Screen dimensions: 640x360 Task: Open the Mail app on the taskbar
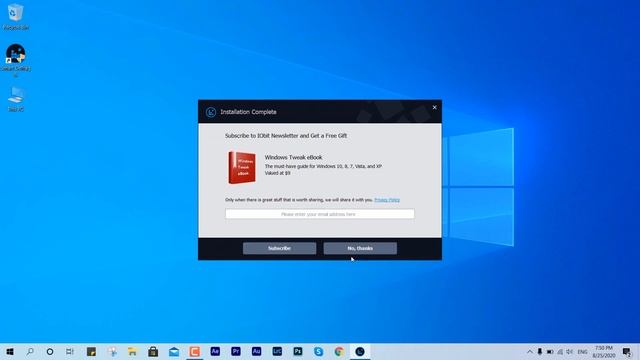pyautogui.click(x=174, y=351)
